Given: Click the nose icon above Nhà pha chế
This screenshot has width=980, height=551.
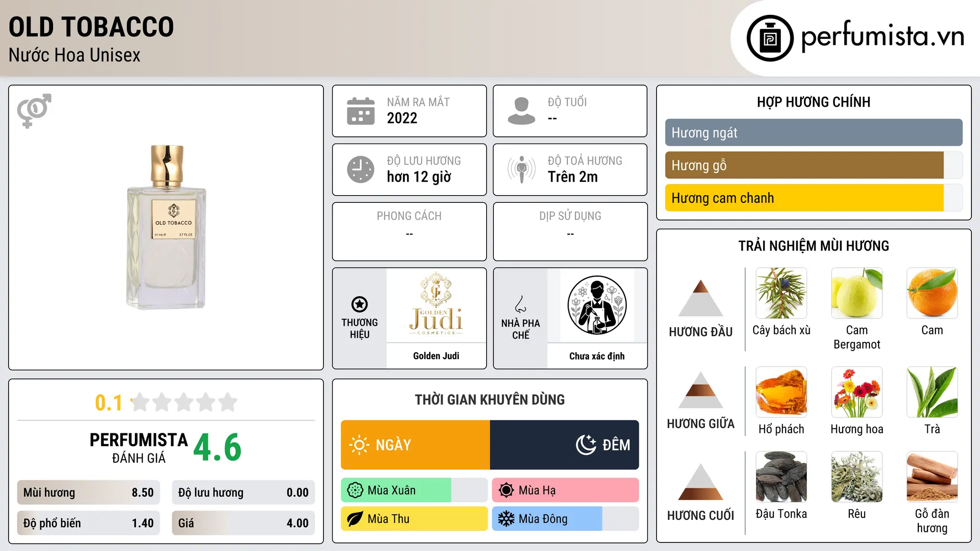Looking at the screenshot, I should tap(521, 304).
